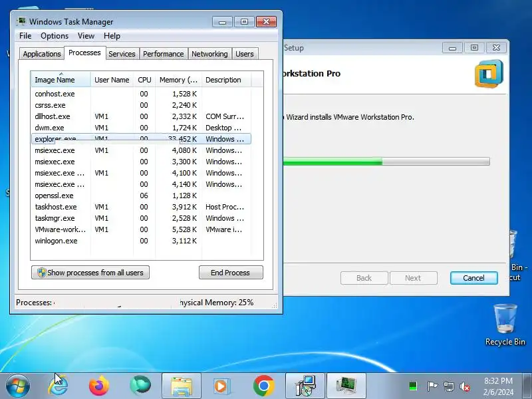Screen dimensions: 532x399
Task: Select the dllhost.exe process
Action: tap(142, 116)
